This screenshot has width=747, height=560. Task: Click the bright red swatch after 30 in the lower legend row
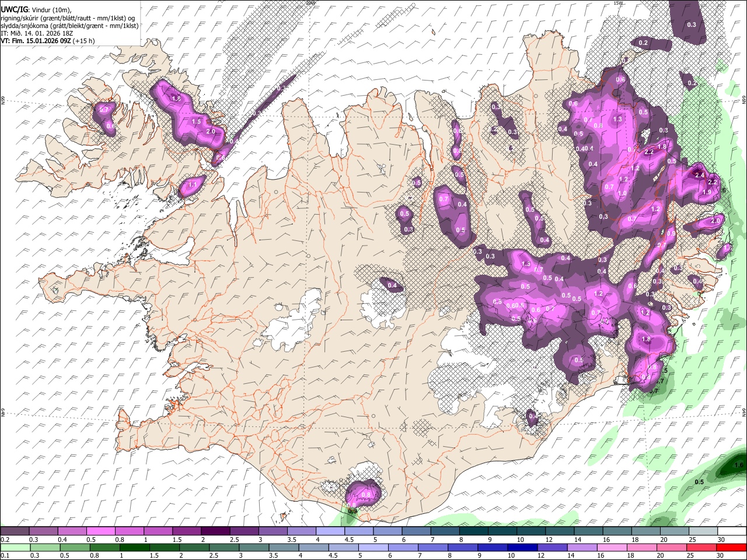(x=731, y=547)
